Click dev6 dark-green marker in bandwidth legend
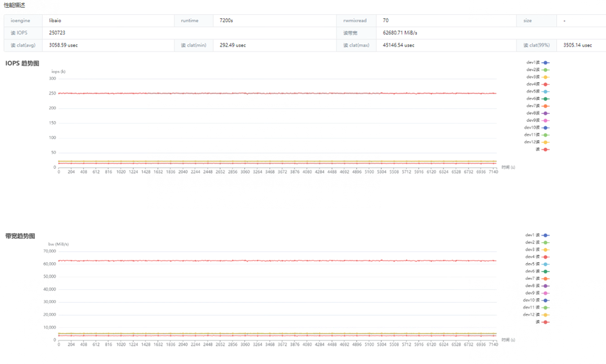Viewport: 606px width, 364px height. coord(545,272)
